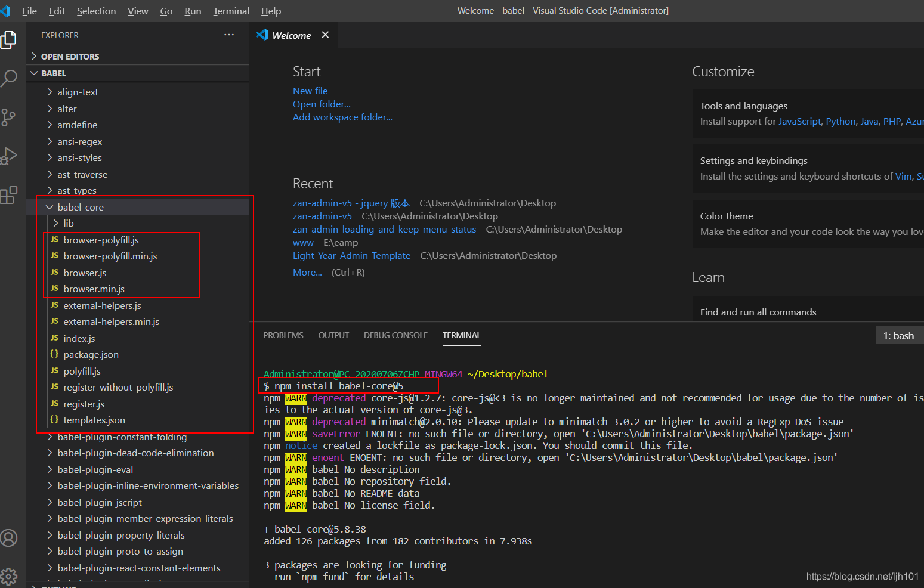Open browser.js in babel-core

point(85,273)
